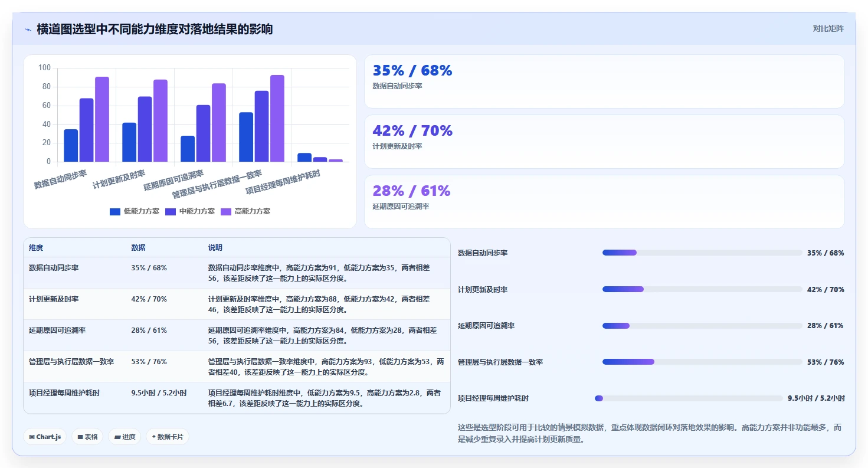
Task: Click the explanation mentioning 高能力方案为88
Action: tap(319, 305)
